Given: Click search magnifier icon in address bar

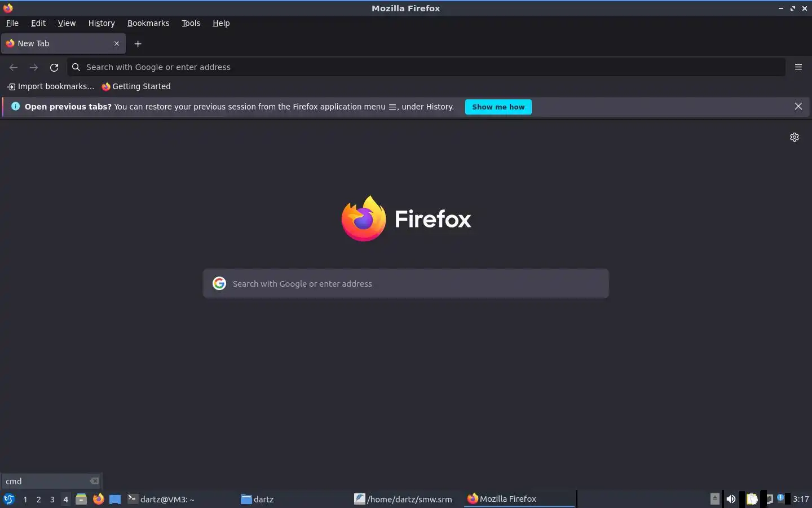Looking at the screenshot, I should [76, 67].
